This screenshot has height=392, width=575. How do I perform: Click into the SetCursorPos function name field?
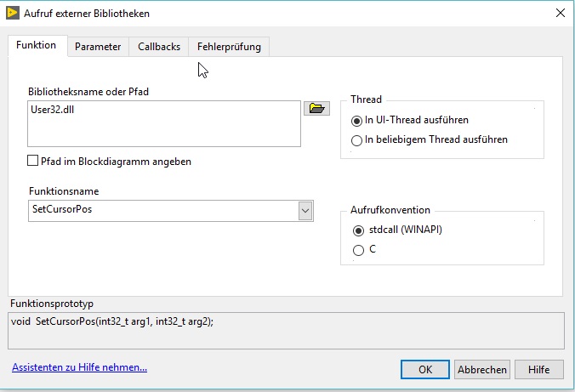coord(162,210)
